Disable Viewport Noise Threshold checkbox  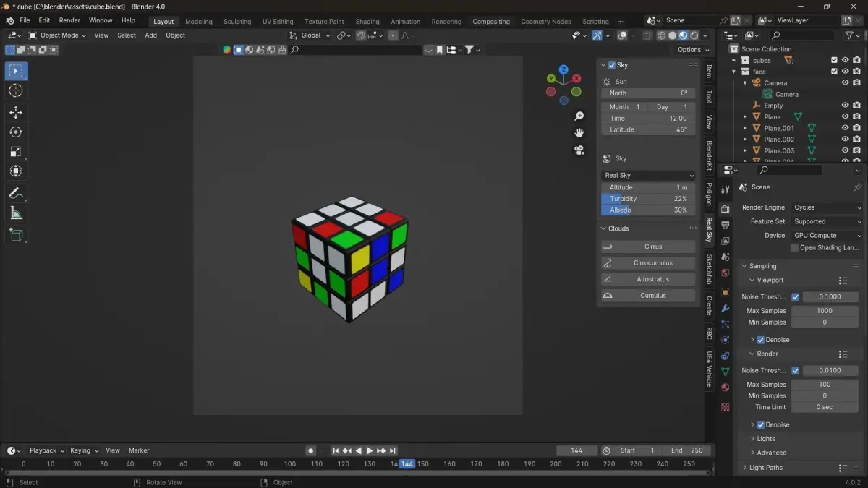coord(796,297)
